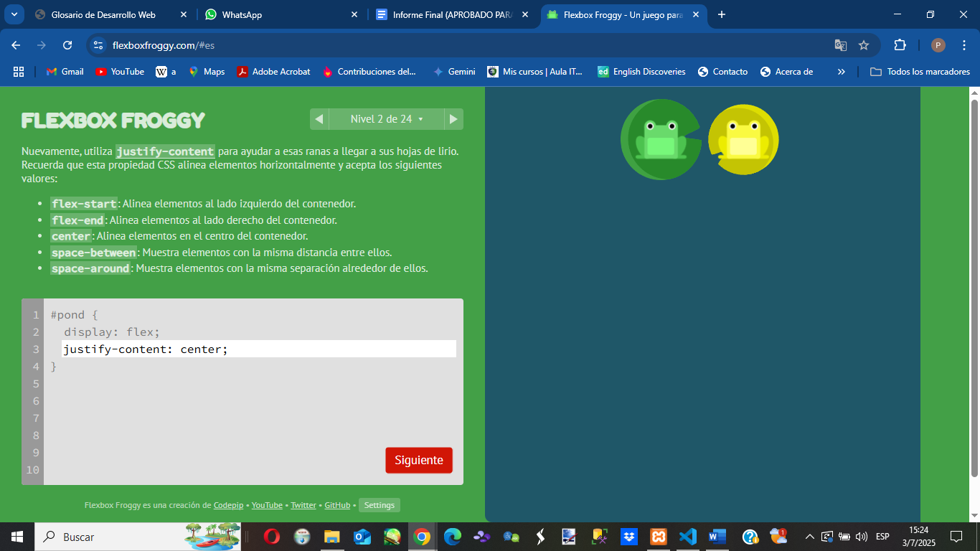Click into the justify-content code input line

(259, 349)
